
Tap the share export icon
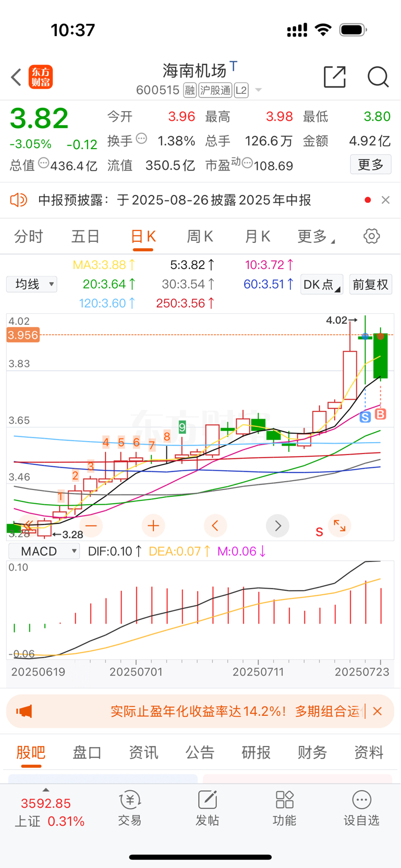[335, 77]
